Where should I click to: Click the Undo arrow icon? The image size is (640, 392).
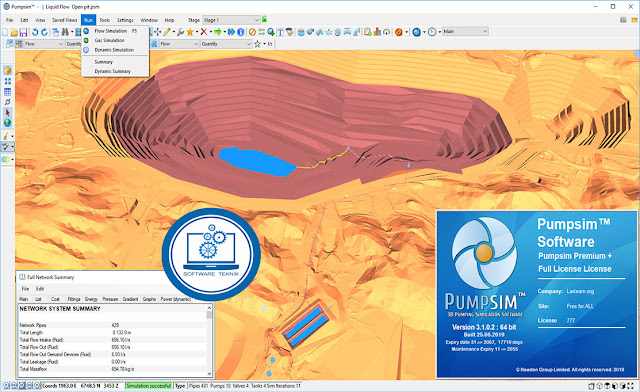point(35,32)
